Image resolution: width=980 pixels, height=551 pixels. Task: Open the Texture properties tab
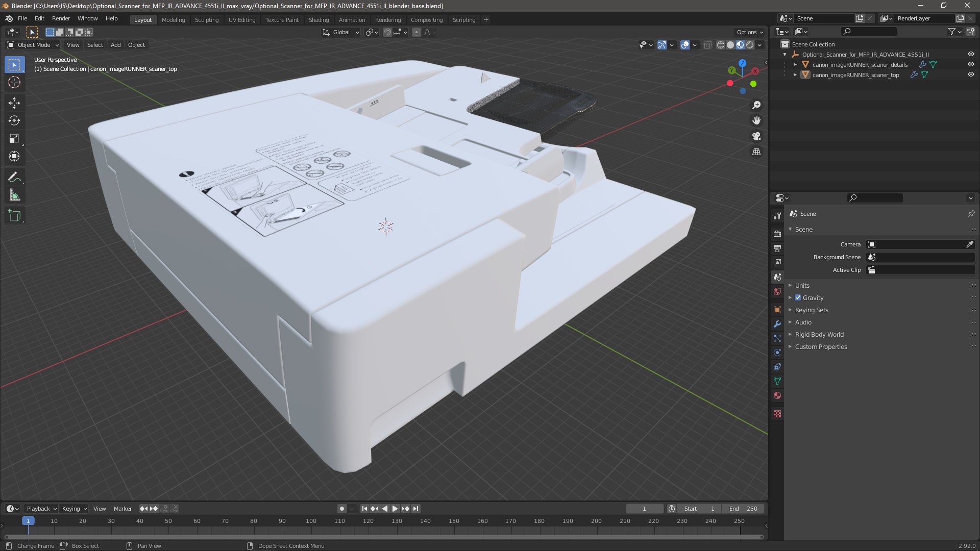click(777, 414)
